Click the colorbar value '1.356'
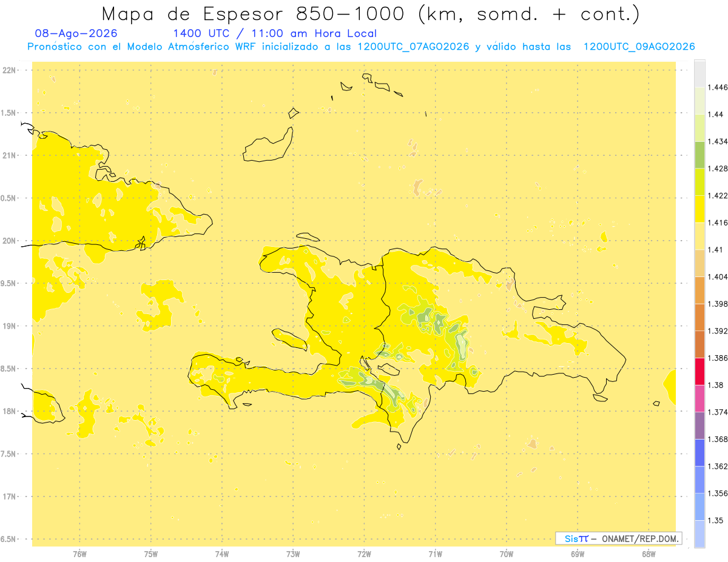This screenshot has width=728, height=562. 718,493
